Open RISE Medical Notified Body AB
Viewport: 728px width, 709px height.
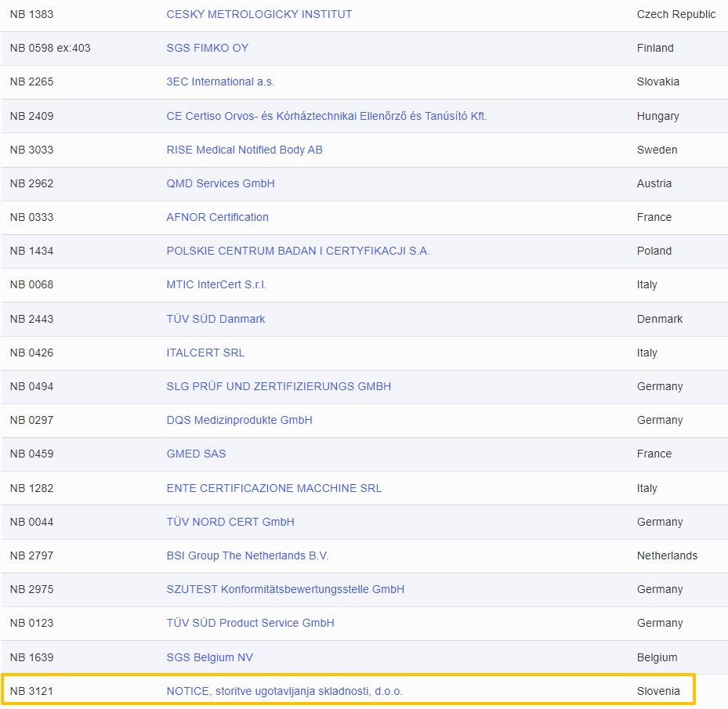click(244, 150)
